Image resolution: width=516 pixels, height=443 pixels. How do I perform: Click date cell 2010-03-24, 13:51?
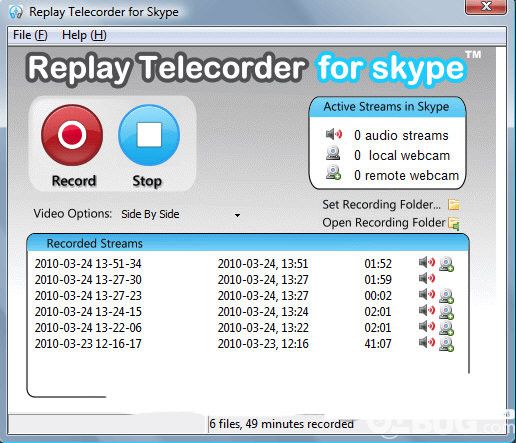tap(263, 264)
